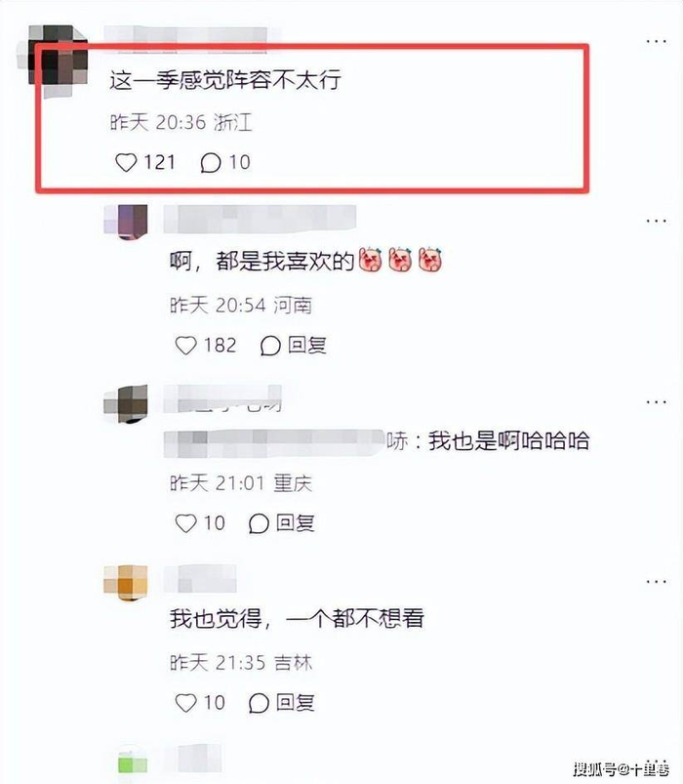Like the Chongqing comment from 21:01

coord(185,523)
